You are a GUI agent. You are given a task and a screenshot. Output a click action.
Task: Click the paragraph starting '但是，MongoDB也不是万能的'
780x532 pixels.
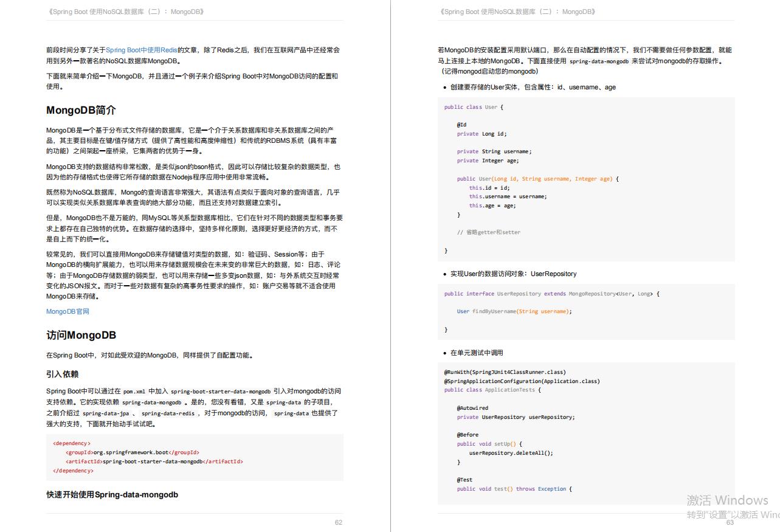[x=195, y=228]
